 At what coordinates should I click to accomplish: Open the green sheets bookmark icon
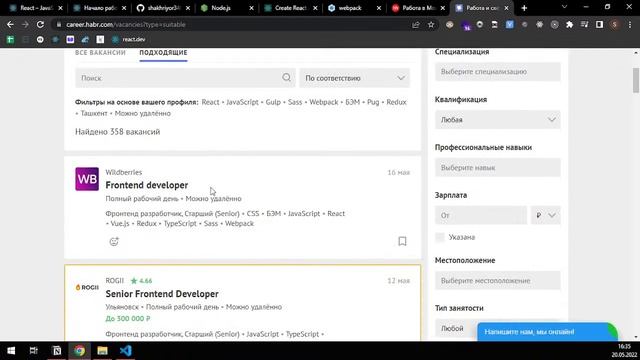[x=10, y=39]
